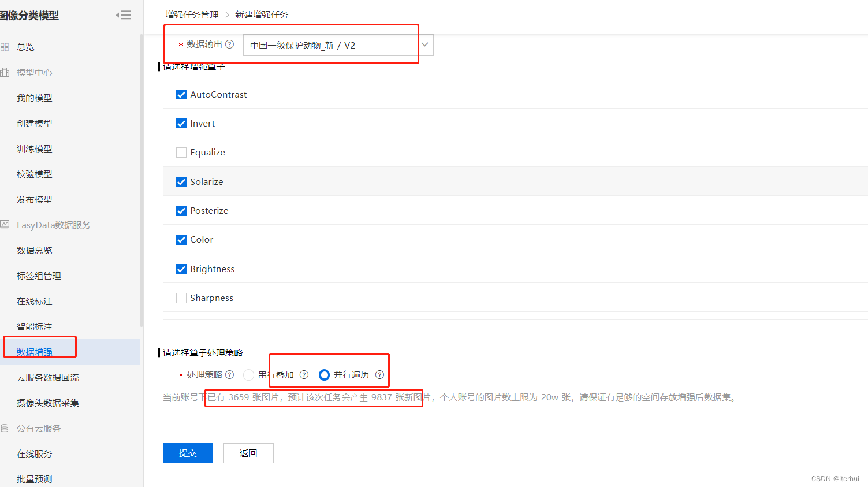
Task: Open help icon next to 并行遍历
Action: (379, 375)
